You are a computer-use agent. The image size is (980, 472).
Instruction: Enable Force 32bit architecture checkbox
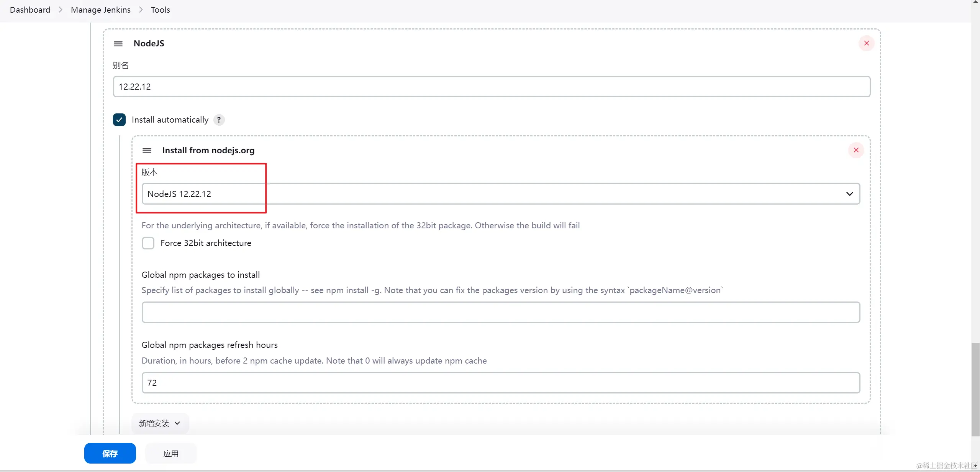pyautogui.click(x=148, y=243)
